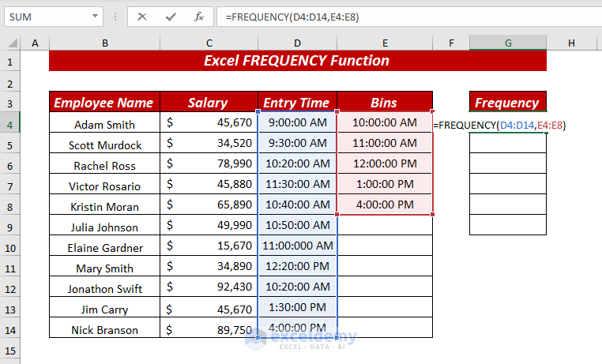602x364 pixels.
Task: Select the Nick Branson cell
Action: coord(104,328)
